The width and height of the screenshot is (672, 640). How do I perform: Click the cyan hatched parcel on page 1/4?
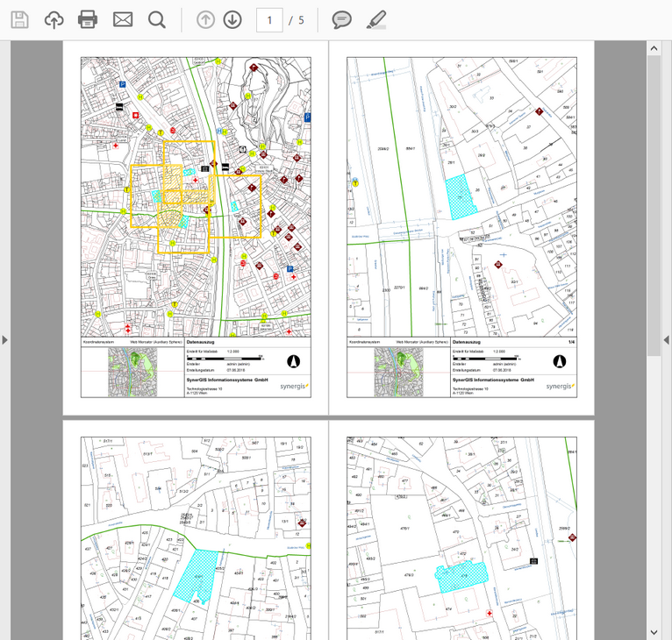coord(461,197)
